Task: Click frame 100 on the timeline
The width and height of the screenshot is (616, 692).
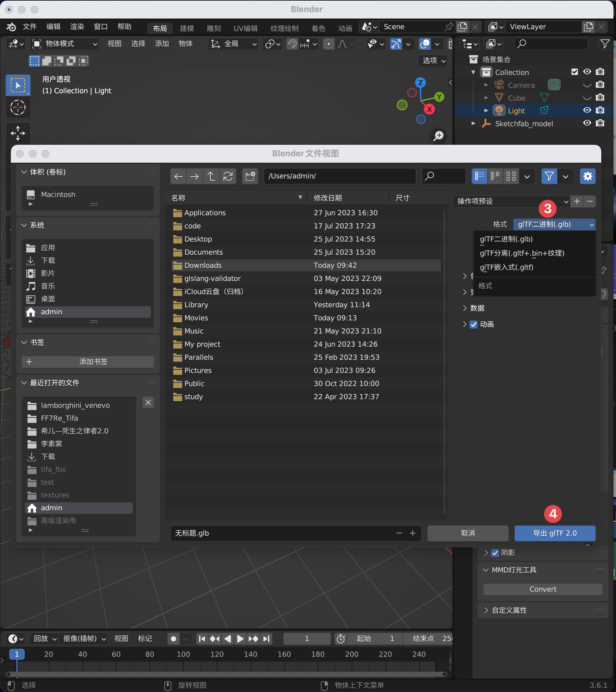Action: point(183,654)
